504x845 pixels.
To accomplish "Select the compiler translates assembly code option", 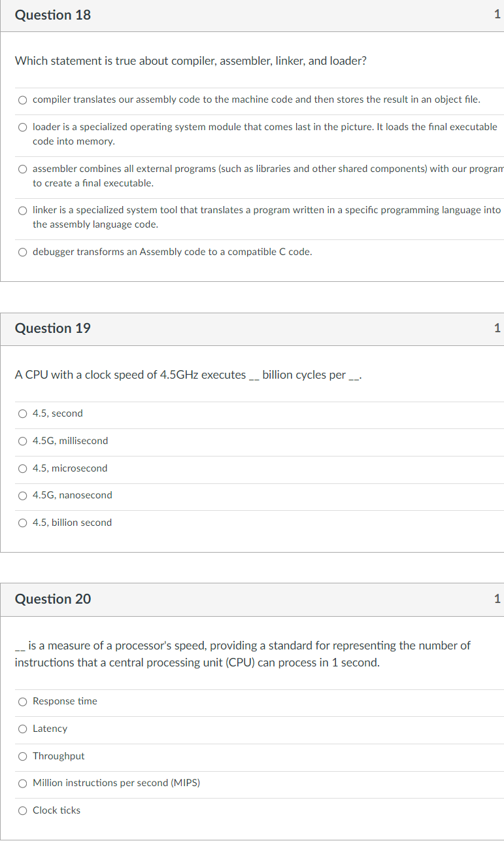I will (x=22, y=99).
